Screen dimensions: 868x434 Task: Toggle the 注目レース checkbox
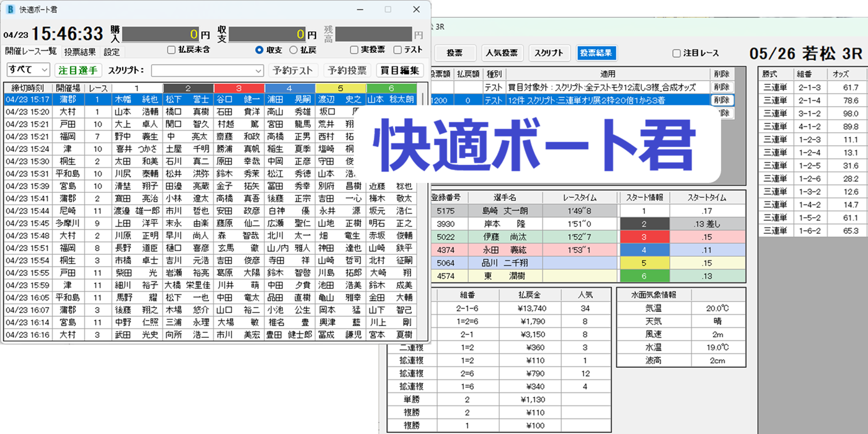click(677, 54)
